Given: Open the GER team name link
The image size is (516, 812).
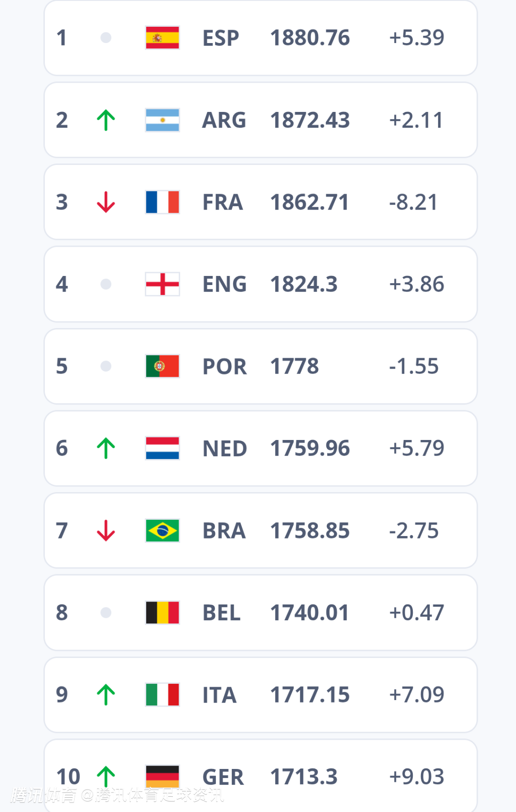Looking at the screenshot, I should pos(223,777).
